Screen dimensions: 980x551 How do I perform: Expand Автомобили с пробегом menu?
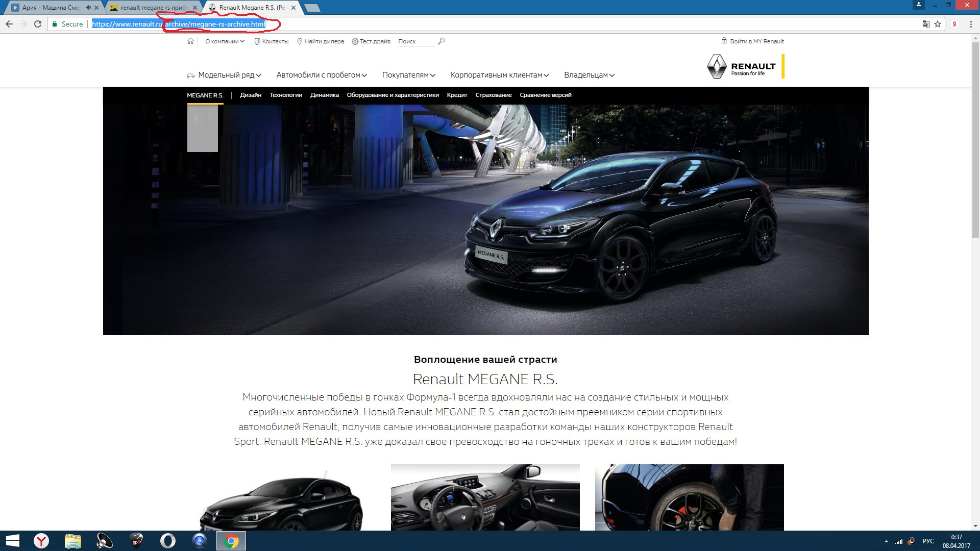pos(322,75)
